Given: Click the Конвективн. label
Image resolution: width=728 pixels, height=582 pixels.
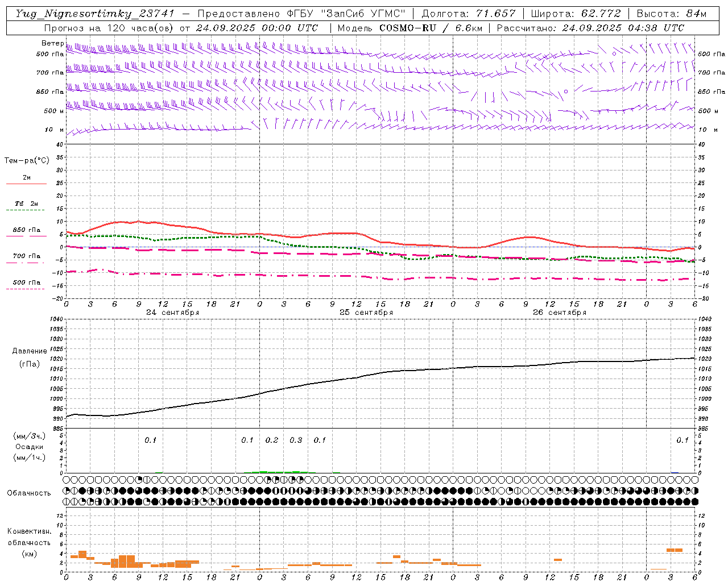Looking at the screenshot, I should 29,531.
